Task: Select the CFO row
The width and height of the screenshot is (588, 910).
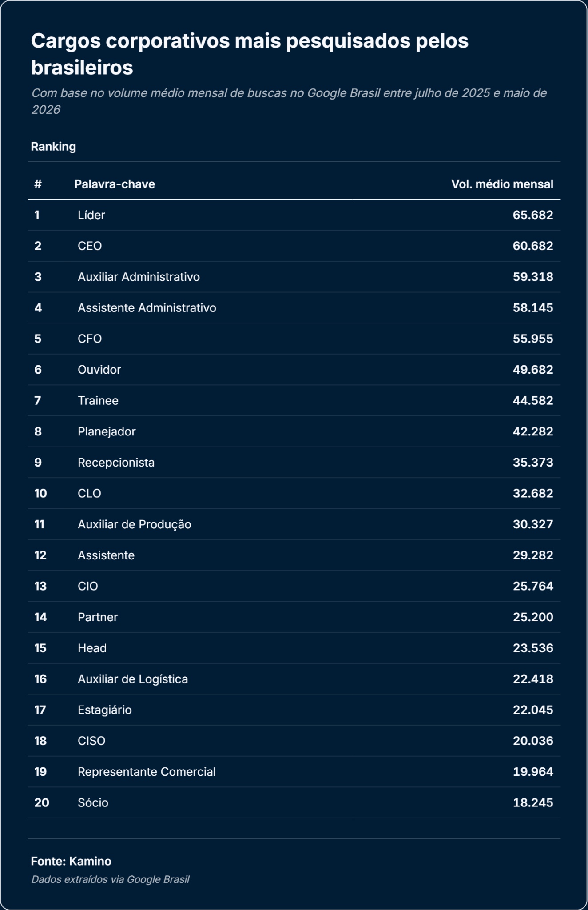Action: pyautogui.click(x=294, y=339)
